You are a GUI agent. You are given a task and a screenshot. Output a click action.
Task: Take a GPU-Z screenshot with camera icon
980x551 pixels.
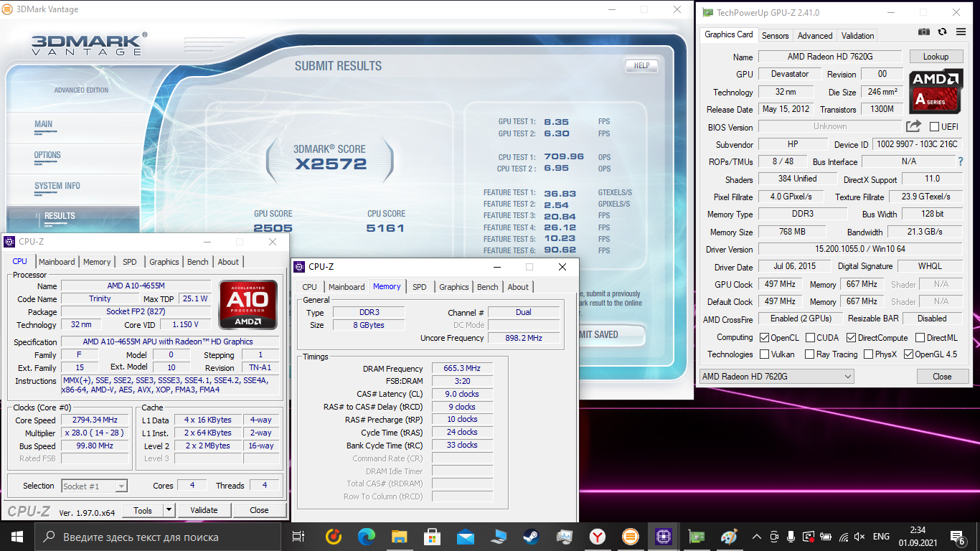pyautogui.click(x=925, y=32)
